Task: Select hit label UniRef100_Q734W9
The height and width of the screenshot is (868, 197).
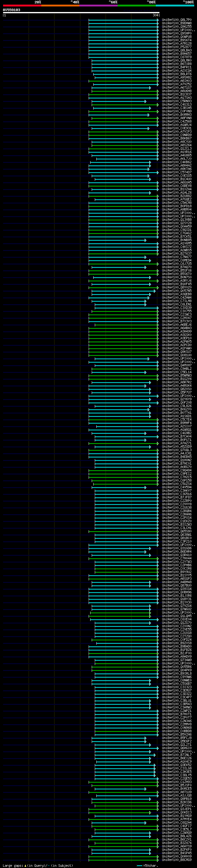Action: pyautogui.click(x=176, y=660)
